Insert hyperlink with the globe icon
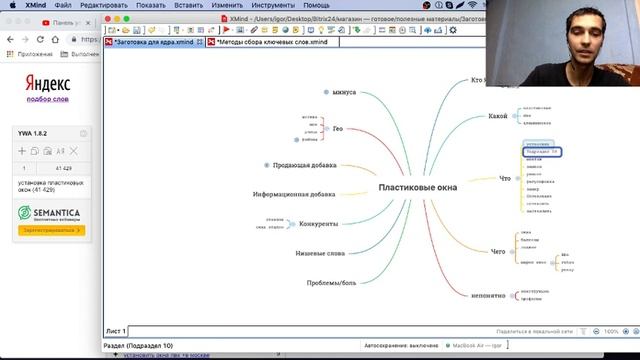Screen dimensions: 640x360 pos(285,30)
